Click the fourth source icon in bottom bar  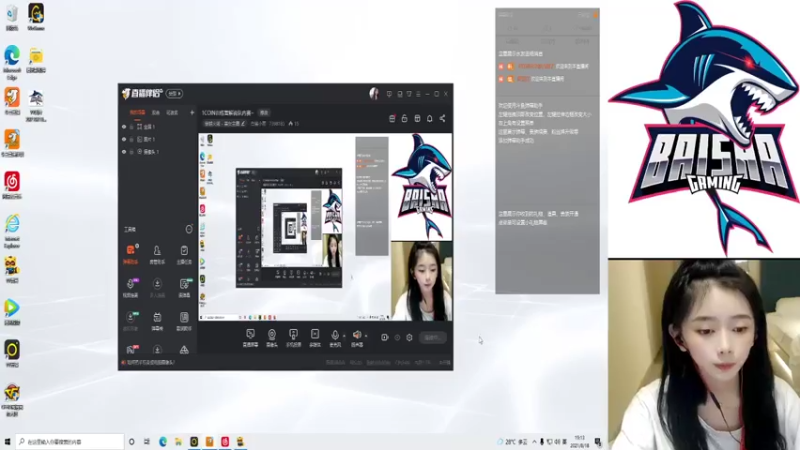315,338
